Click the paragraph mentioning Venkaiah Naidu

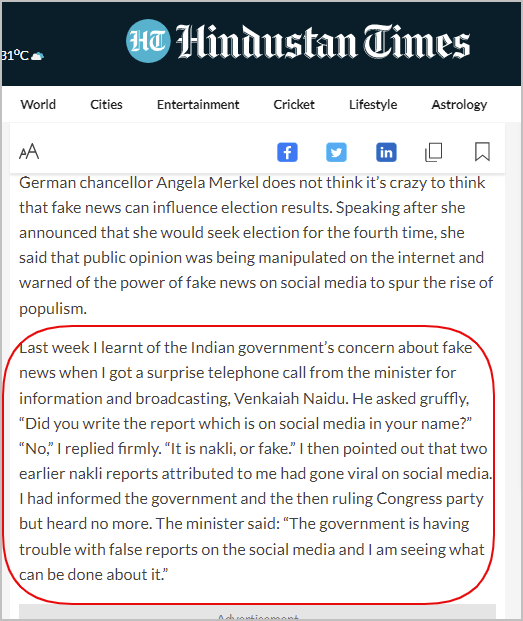pyautogui.click(x=256, y=461)
